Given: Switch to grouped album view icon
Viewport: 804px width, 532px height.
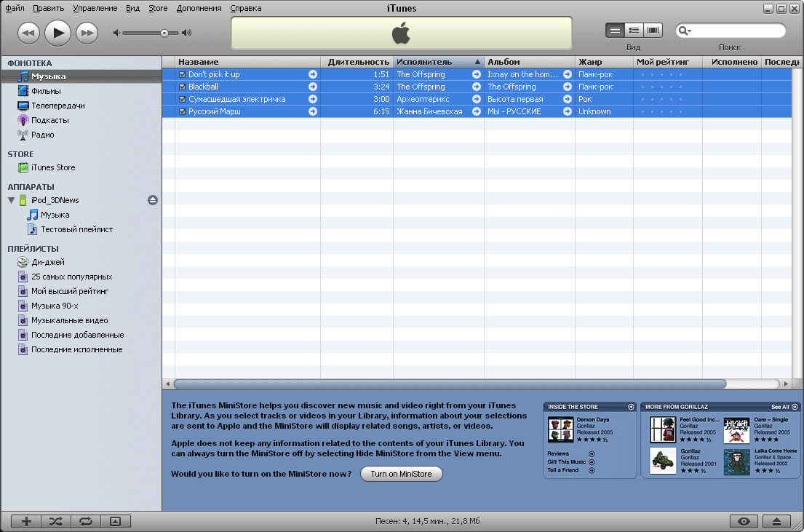Looking at the screenshot, I should click(x=634, y=31).
